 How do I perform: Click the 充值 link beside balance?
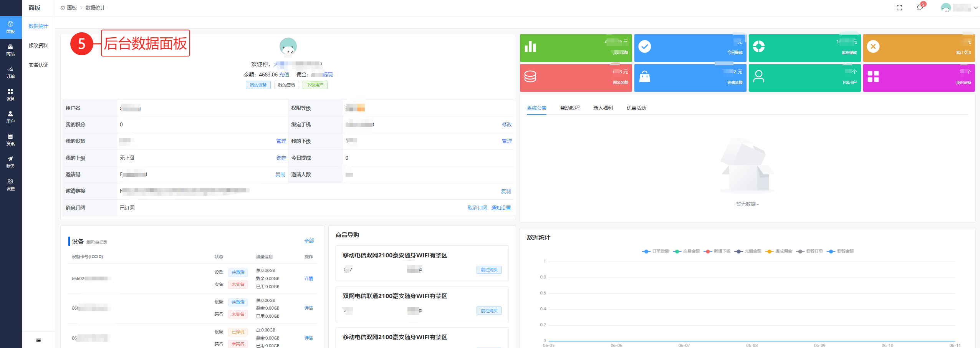pyautogui.click(x=284, y=75)
